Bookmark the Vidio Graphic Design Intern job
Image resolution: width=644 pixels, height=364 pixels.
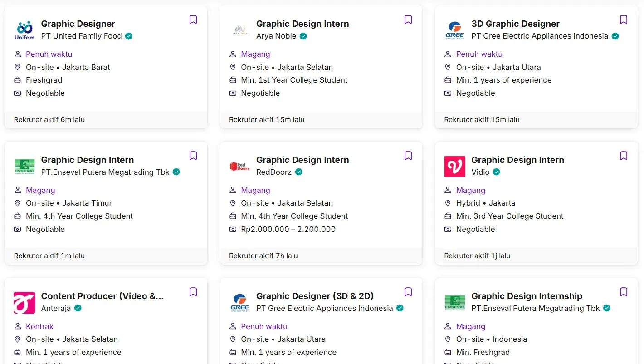(x=624, y=156)
